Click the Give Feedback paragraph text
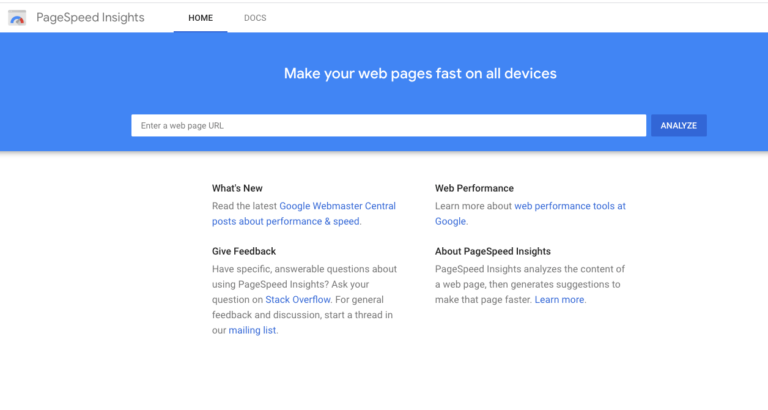768x410 pixels. 304,299
